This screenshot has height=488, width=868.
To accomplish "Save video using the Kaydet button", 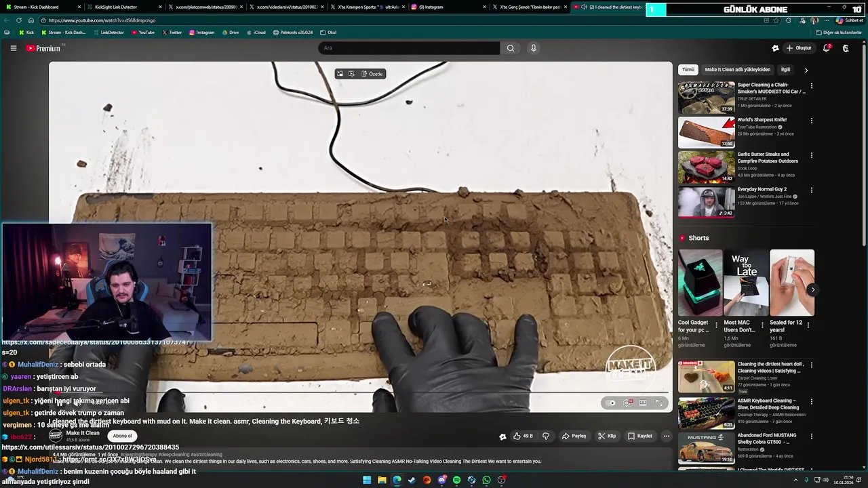I will [640, 436].
